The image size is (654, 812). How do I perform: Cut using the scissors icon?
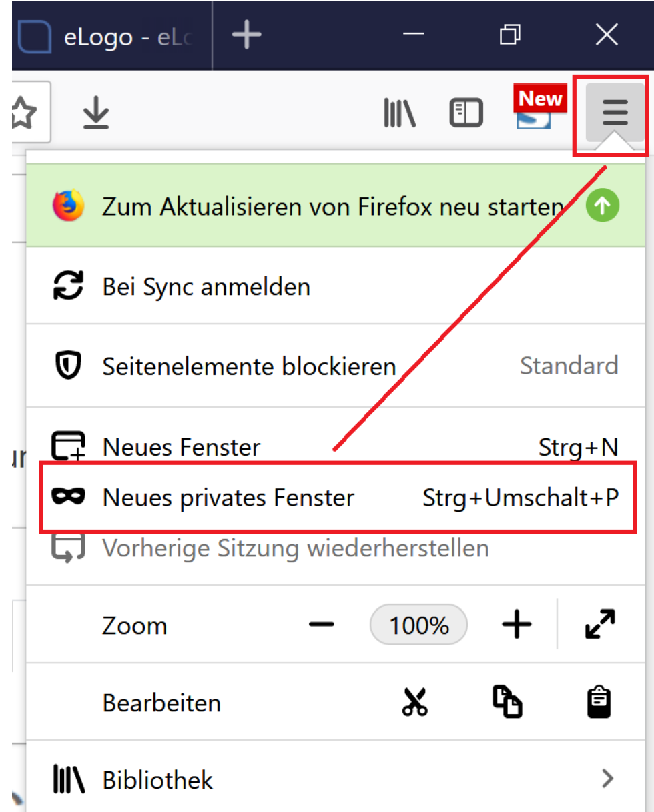[415, 703]
